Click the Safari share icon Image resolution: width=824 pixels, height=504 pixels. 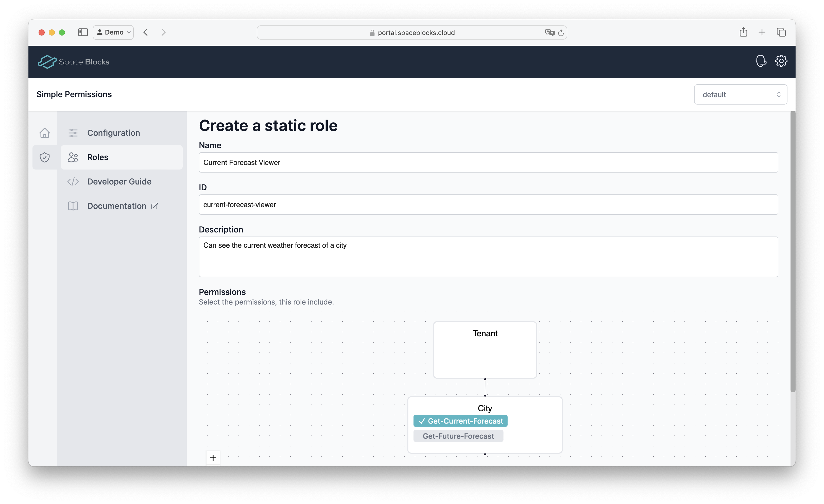[x=743, y=32]
